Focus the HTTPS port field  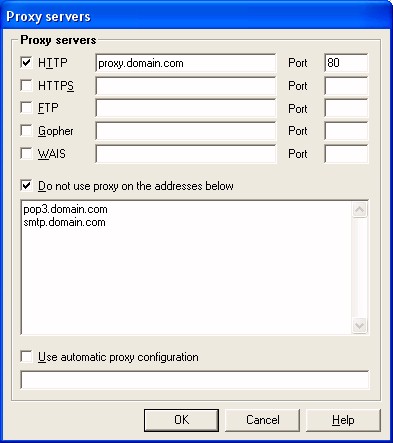[346, 86]
